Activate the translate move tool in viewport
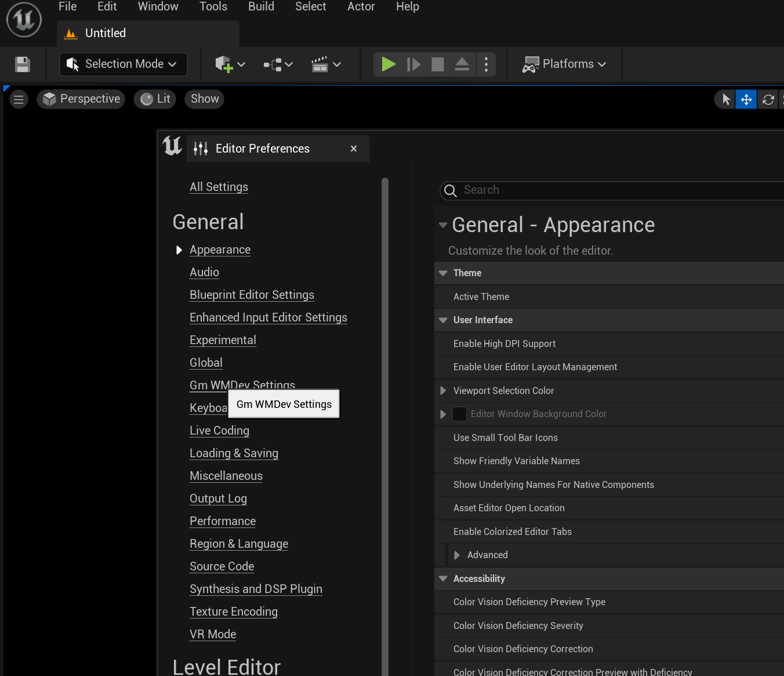The image size is (784, 676). point(746,99)
